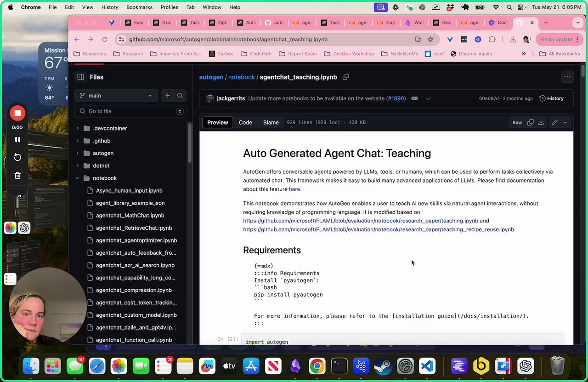Open Visual Studio Code from the Dock

427,366
